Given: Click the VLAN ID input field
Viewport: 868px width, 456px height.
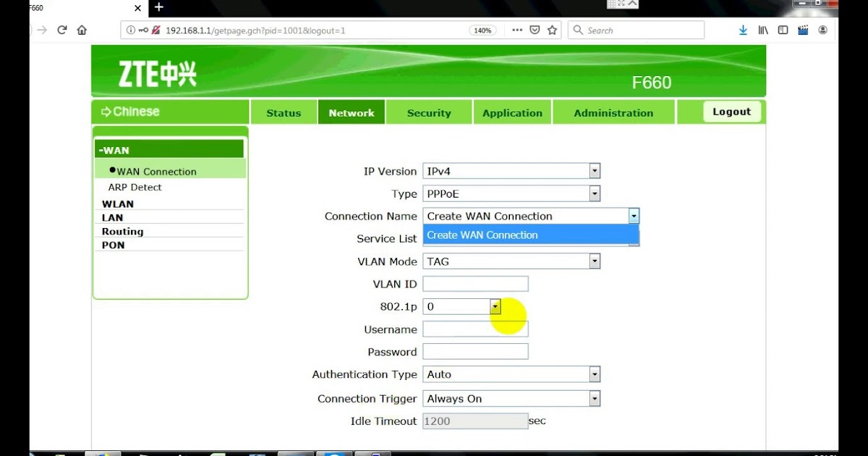Looking at the screenshot, I should pos(475,284).
